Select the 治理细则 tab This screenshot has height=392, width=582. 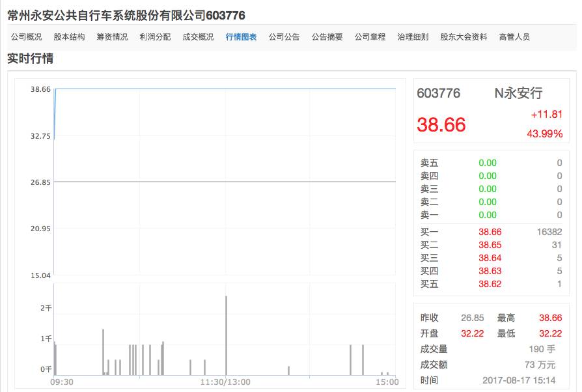[413, 36]
